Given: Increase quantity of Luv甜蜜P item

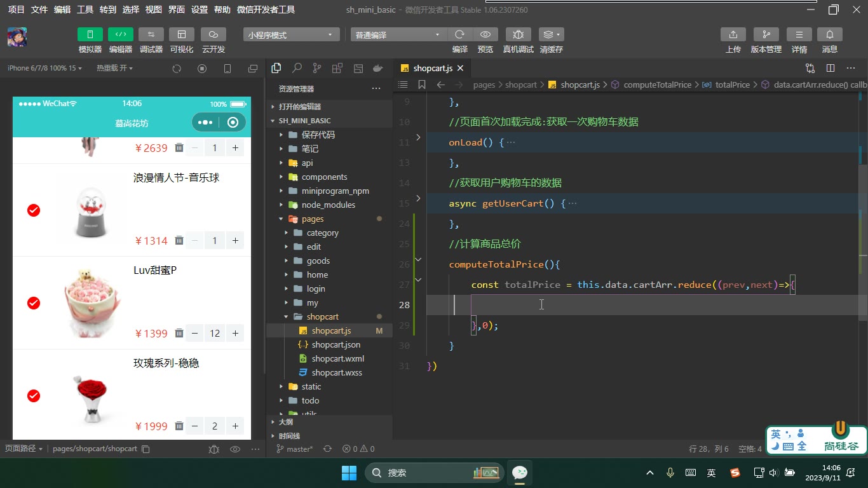Looking at the screenshot, I should pos(235,334).
